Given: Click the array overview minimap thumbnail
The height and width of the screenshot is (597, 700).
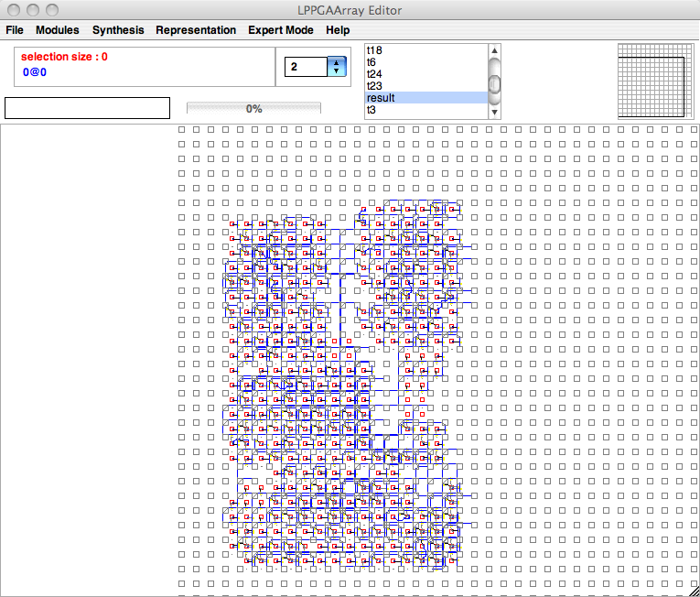Looking at the screenshot, I should tap(655, 81).
